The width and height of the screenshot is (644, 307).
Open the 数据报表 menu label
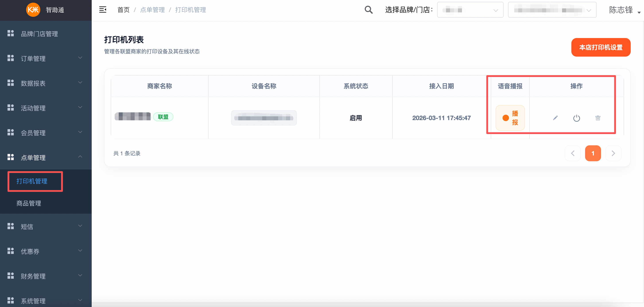[x=33, y=83]
